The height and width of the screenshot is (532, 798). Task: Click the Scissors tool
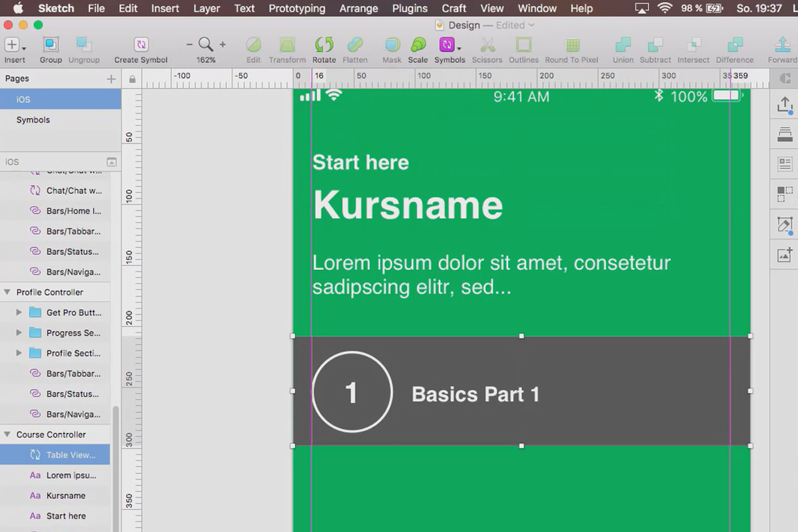tap(487, 49)
